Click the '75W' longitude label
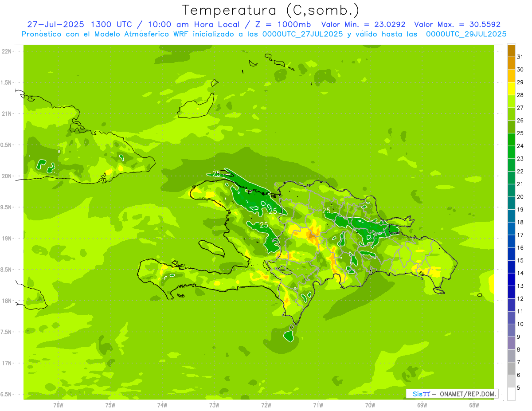 (110, 405)
